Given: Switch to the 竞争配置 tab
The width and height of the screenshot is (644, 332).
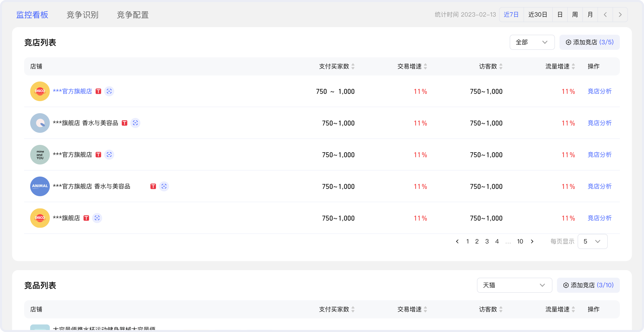Looking at the screenshot, I should click(x=133, y=15).
